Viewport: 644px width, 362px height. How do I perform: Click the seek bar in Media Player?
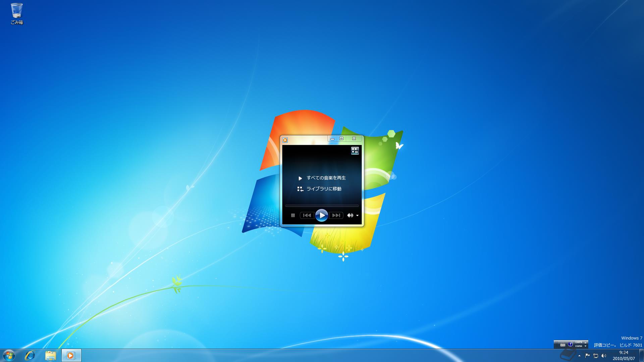322,205
